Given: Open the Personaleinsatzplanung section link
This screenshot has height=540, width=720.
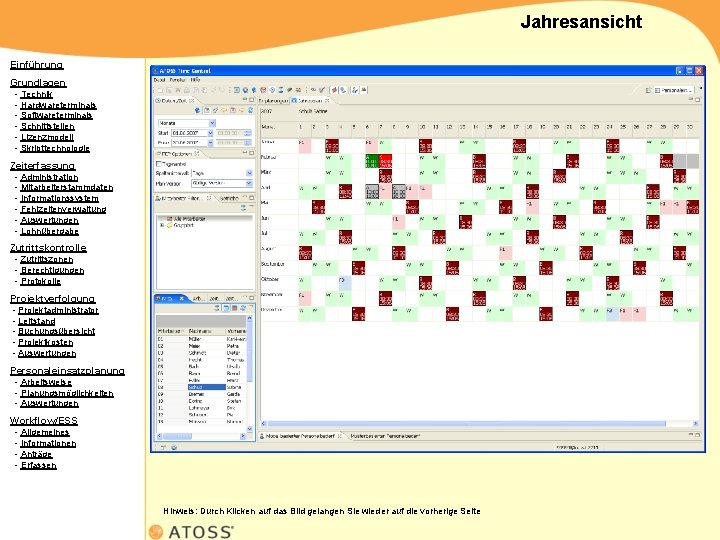Looking at the screenshot, I should (x=68, y=371).
